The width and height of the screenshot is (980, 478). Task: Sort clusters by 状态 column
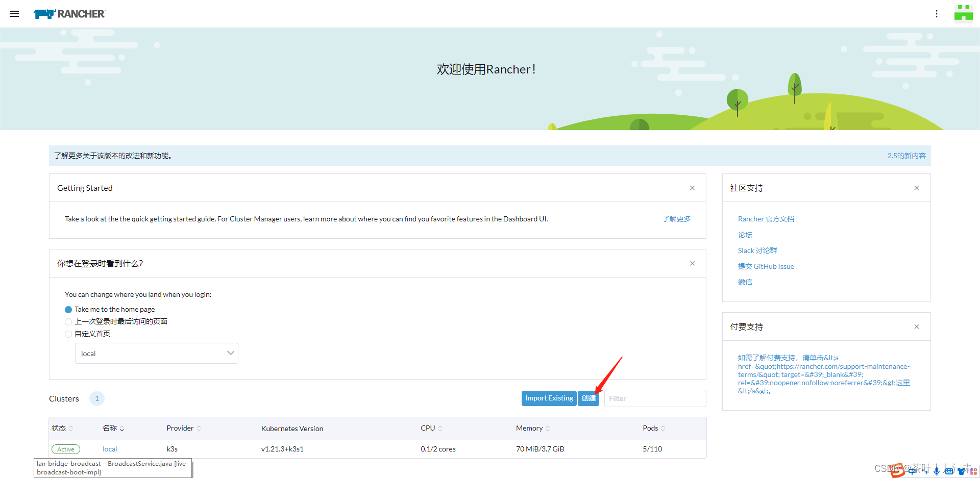(62, 429)
